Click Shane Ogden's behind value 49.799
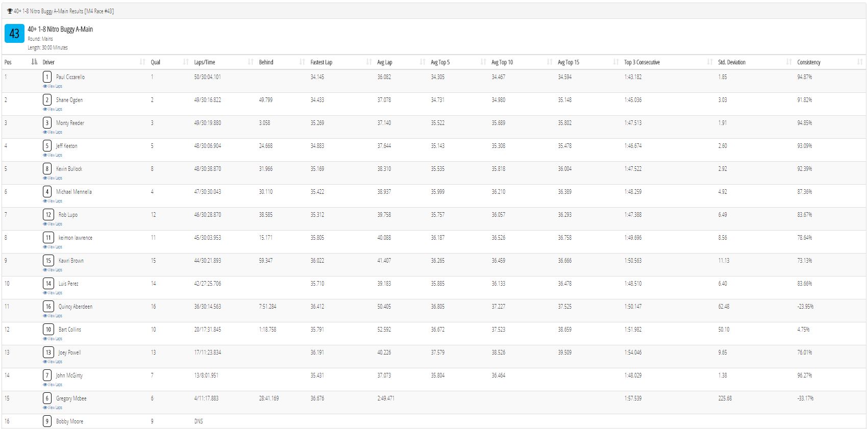Screen dimensions: 868x429 pos(266,100)
